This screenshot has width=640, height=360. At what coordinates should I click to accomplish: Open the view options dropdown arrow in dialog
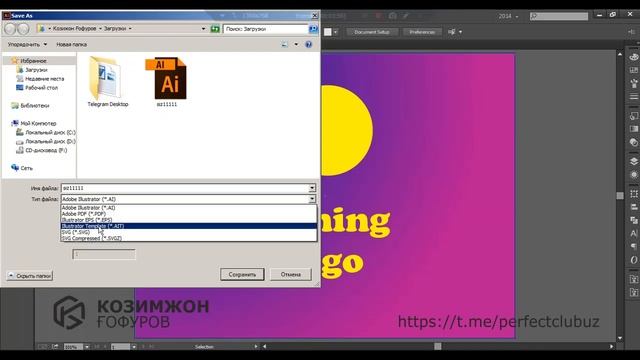(x=296, y=44)
